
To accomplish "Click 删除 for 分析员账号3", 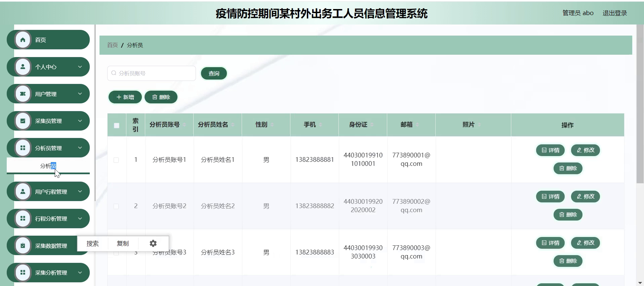I will 568,261.
